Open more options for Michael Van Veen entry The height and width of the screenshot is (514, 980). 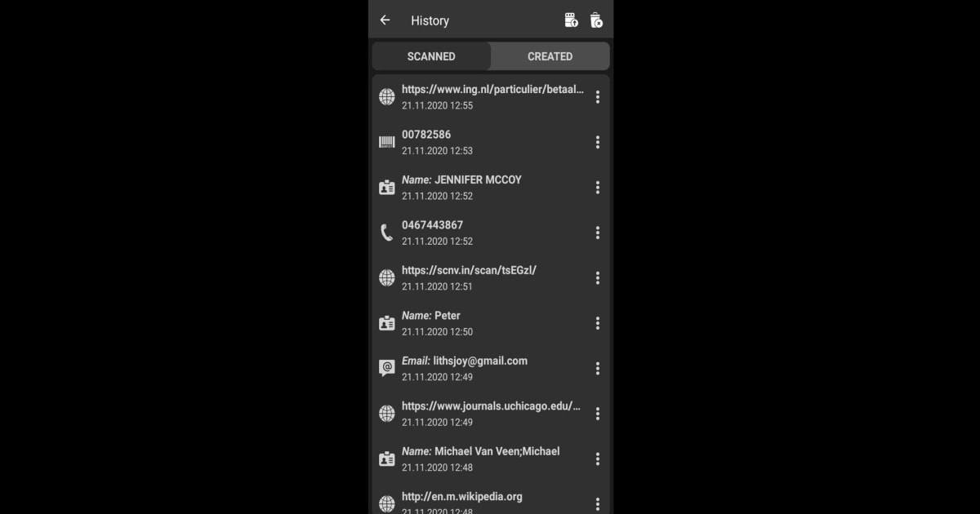pyautogui.click(x=598, y=459)
